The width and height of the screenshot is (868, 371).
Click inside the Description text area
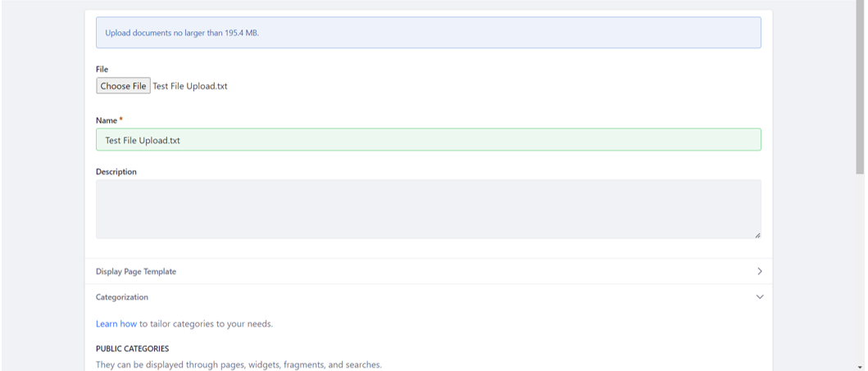coord(429,209)
